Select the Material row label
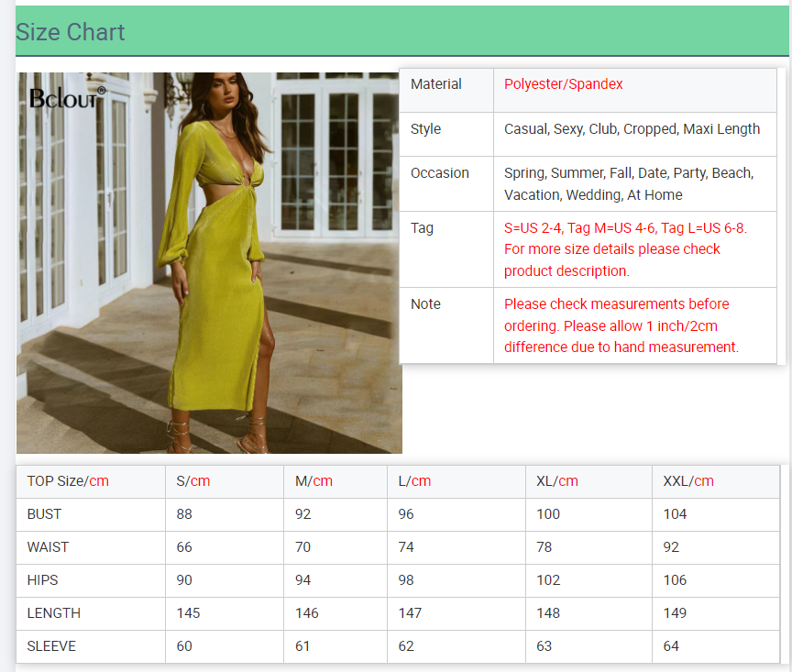The image size is (792, 672). (x=436, y=84)
